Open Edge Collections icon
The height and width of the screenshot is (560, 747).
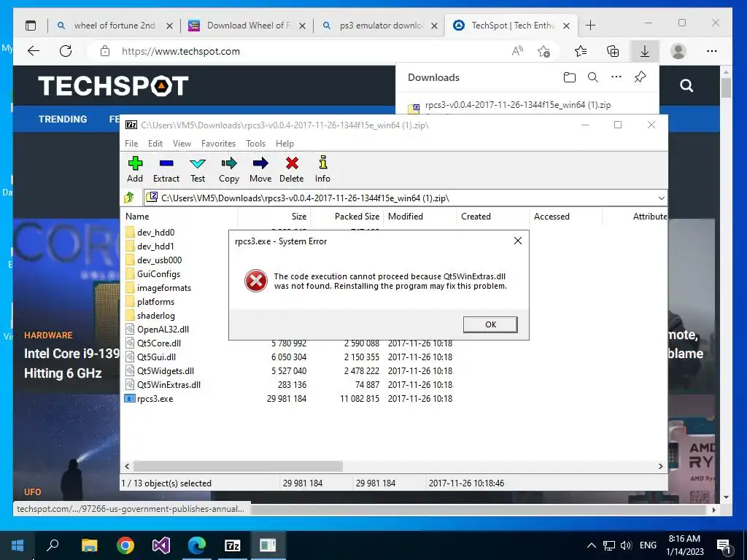[613, 51]
